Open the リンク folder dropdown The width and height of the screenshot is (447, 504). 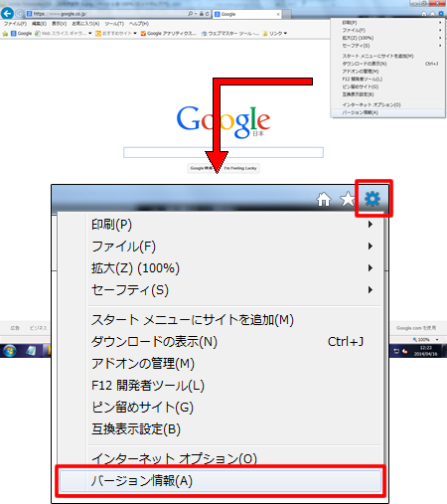(x=275, y=34)
